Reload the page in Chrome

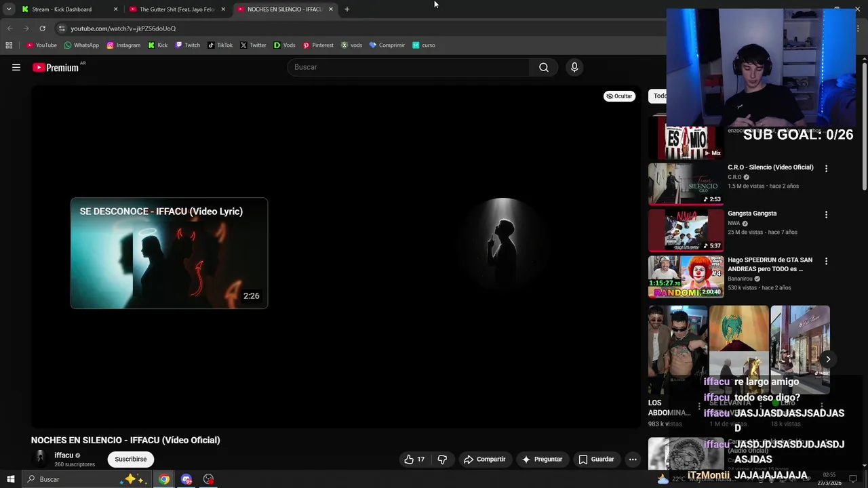(x=42, y=28)
